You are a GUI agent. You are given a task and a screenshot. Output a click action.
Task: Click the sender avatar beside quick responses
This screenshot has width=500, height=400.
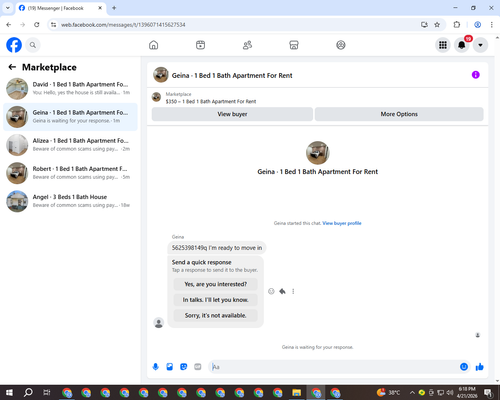click(x=159, y=323)
